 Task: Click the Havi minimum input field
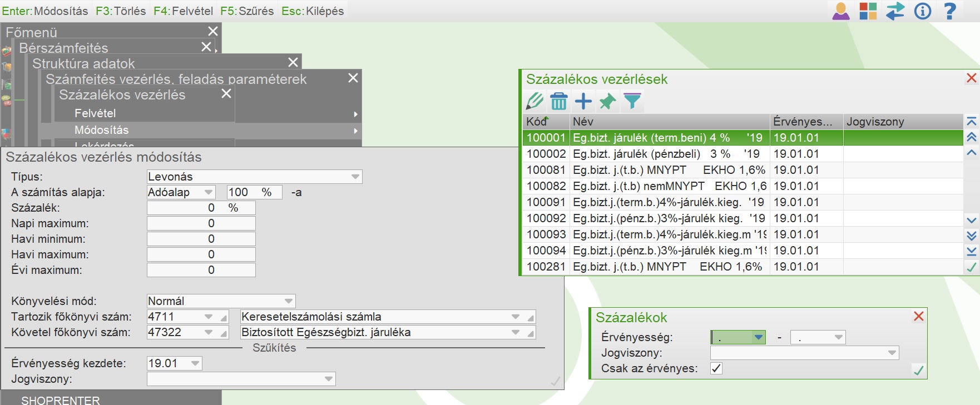coord(201,239)
